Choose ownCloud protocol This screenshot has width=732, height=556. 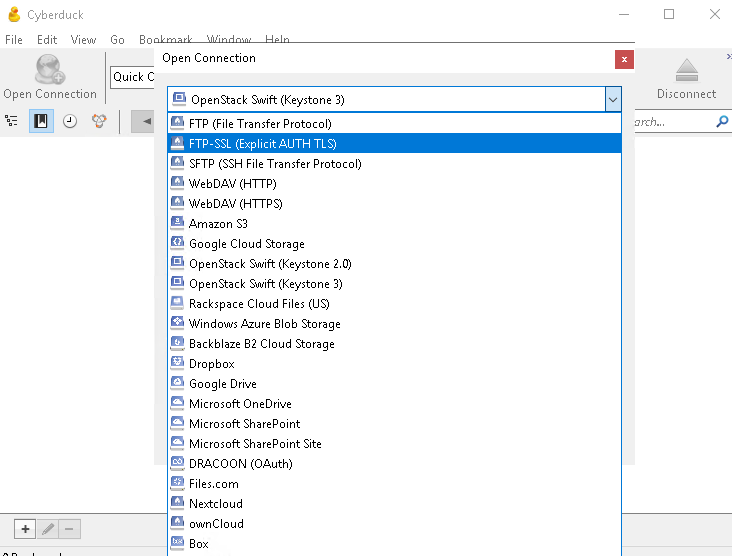(394, 524)
